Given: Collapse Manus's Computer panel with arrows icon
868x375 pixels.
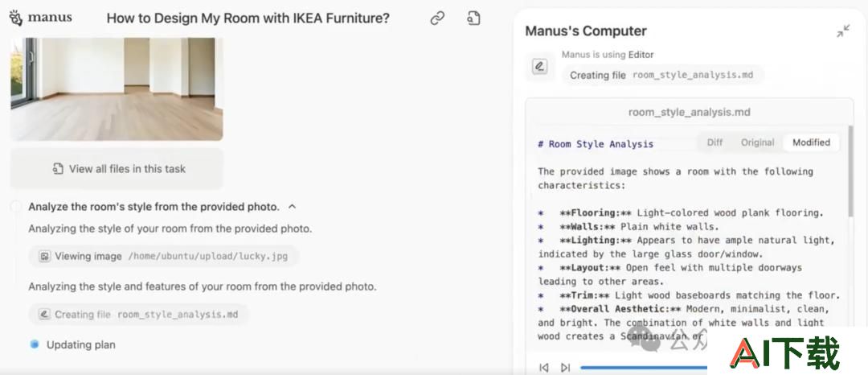Looking at the screenshot, I should pos(843,31).
